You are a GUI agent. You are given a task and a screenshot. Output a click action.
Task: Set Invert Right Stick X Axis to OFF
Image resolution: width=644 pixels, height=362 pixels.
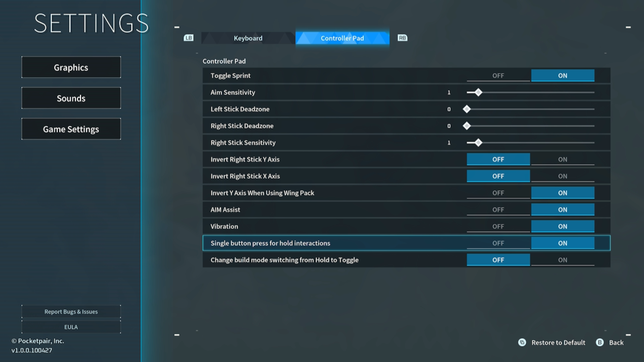click(x=498, y=176)
